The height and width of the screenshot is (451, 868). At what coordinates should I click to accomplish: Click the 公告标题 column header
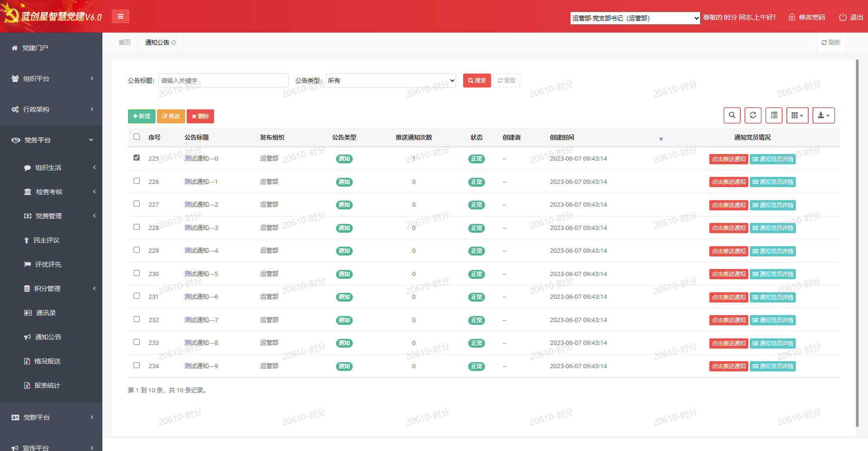tap(196, 137)
